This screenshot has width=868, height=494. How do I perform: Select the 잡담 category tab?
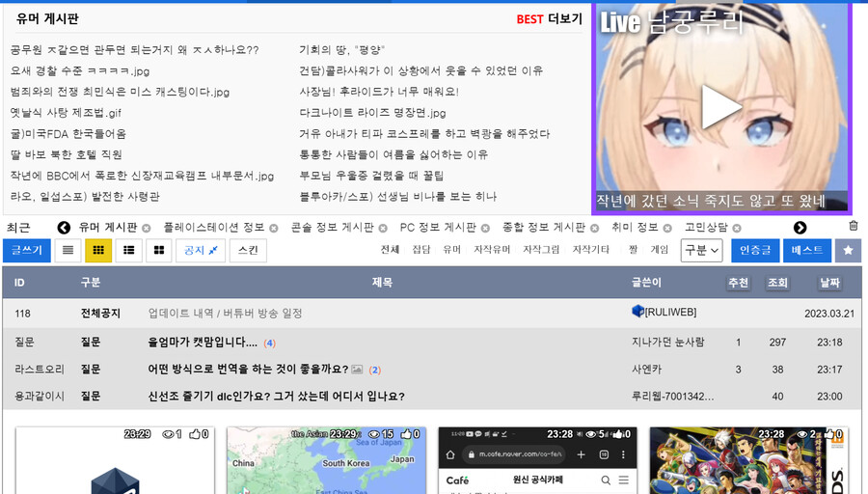420,250
